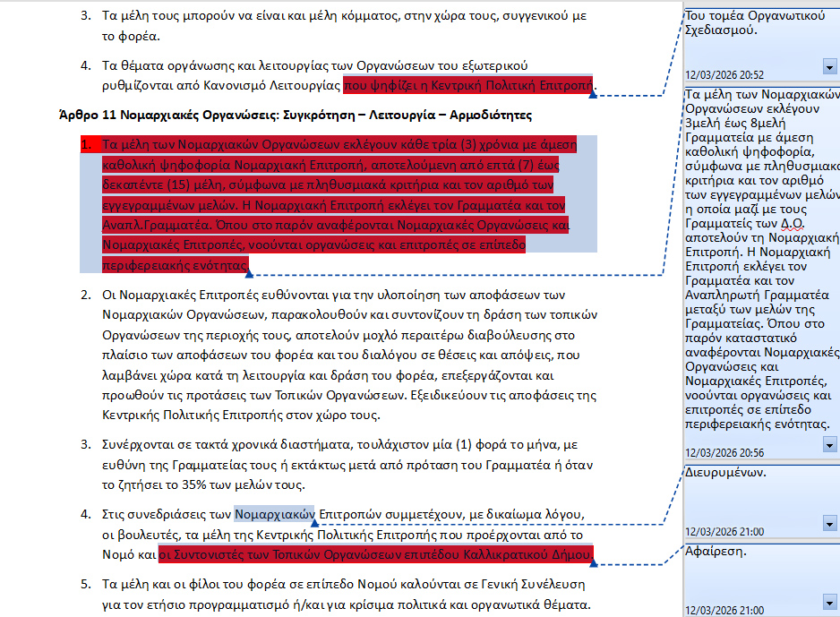Click comment anchor after "Κεντρική Πολιτική Επιτροπή"
840x617 pixels.
click(593, 93)
